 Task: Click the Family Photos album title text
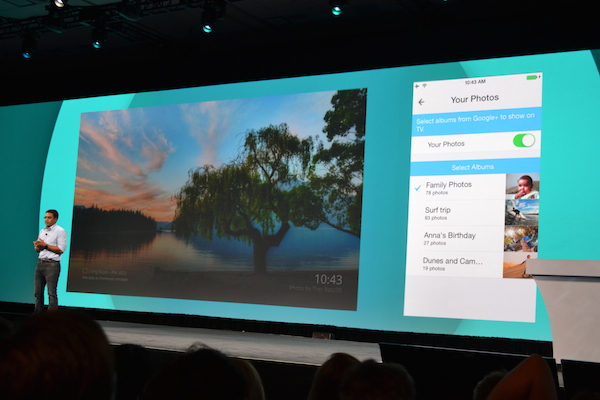coord(449,185)
